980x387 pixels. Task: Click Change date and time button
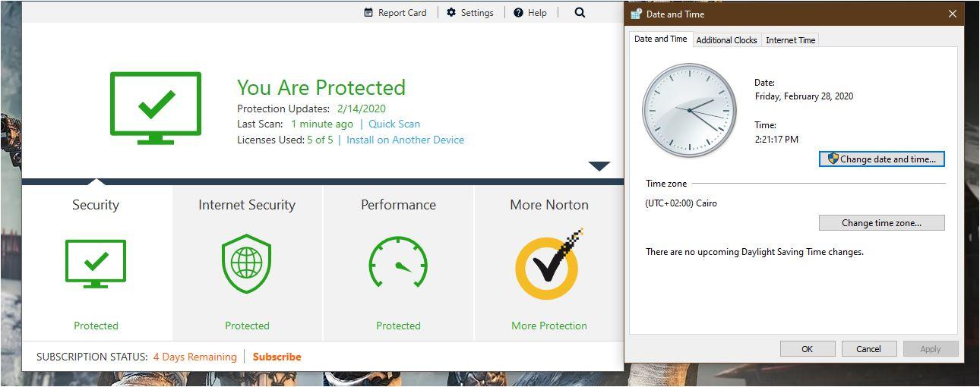(x=882, y=159)
